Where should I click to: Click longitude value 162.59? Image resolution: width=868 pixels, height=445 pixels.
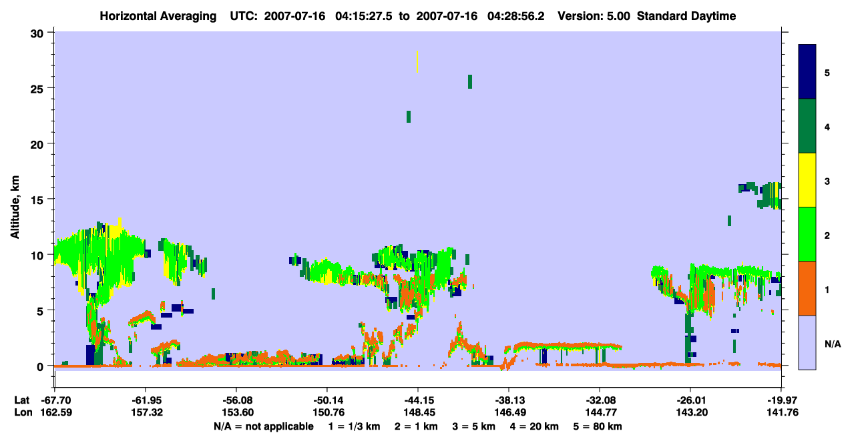click(56, 412)
